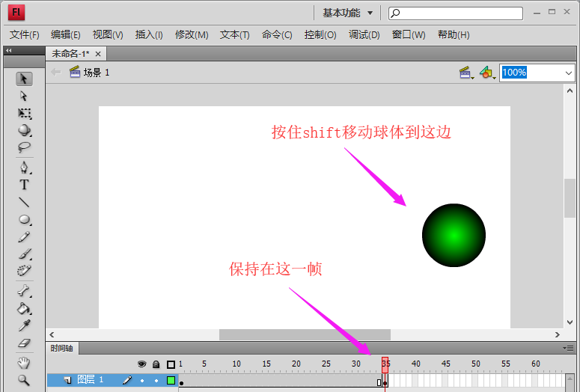Viewport: 580px width, 392px height.
Task: Select the Deco tool
Action: point(24,271)
